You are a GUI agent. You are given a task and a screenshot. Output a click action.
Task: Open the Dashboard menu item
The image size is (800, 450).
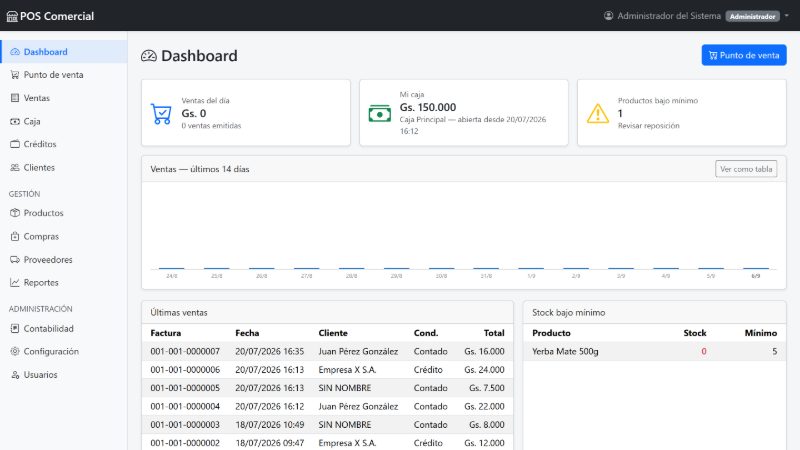pyautogui.click(x=64, y=52)
